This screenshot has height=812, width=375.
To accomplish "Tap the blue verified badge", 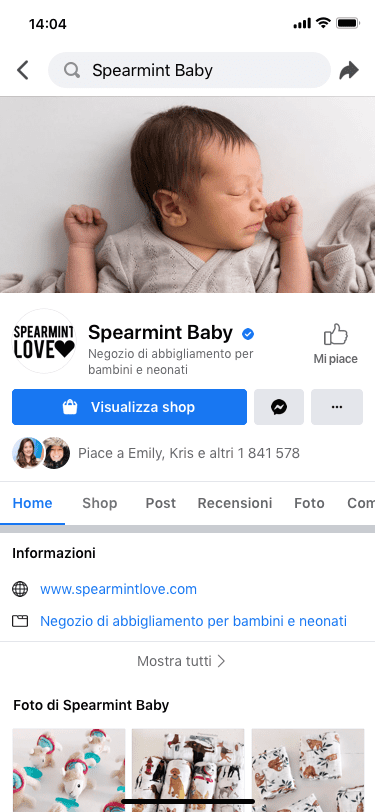I will (248, 334).
